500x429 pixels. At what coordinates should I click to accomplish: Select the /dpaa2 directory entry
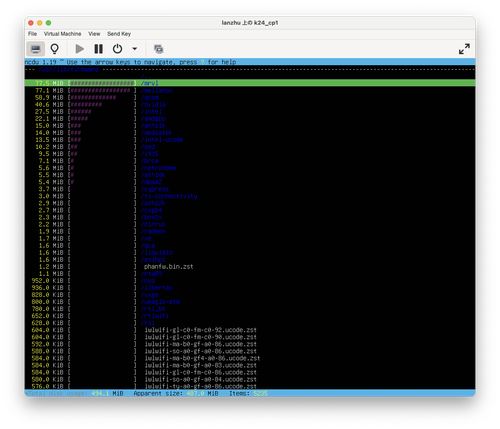pyautogui.click(x=151, y=182)
